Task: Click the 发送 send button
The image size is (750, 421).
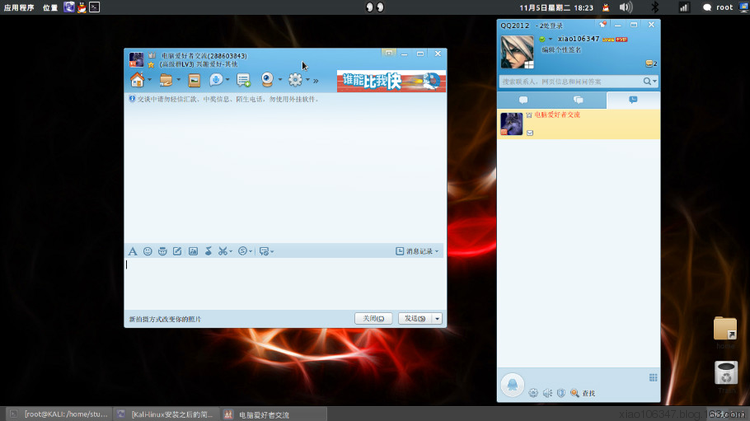Action: pyautogui.click(x=413, y=318)
